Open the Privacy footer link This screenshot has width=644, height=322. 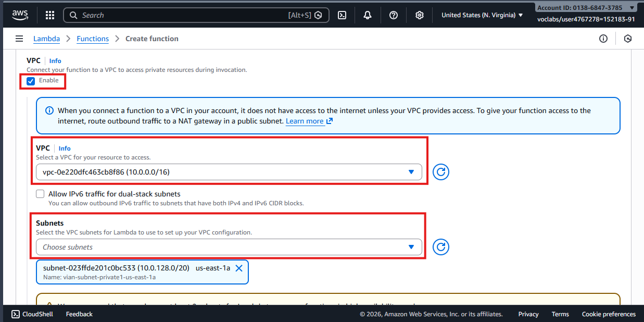(x=528, y=314)
